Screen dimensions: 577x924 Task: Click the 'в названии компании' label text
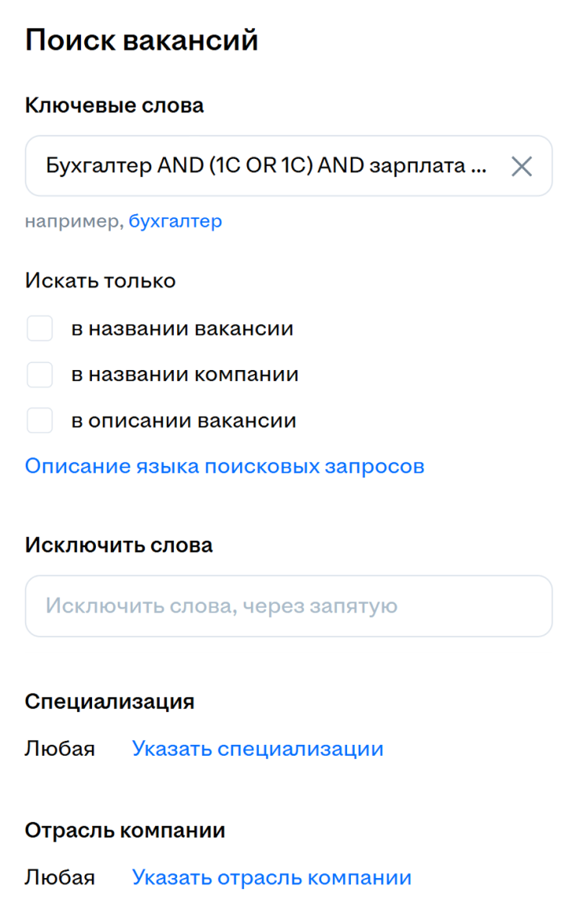(185, 374)
